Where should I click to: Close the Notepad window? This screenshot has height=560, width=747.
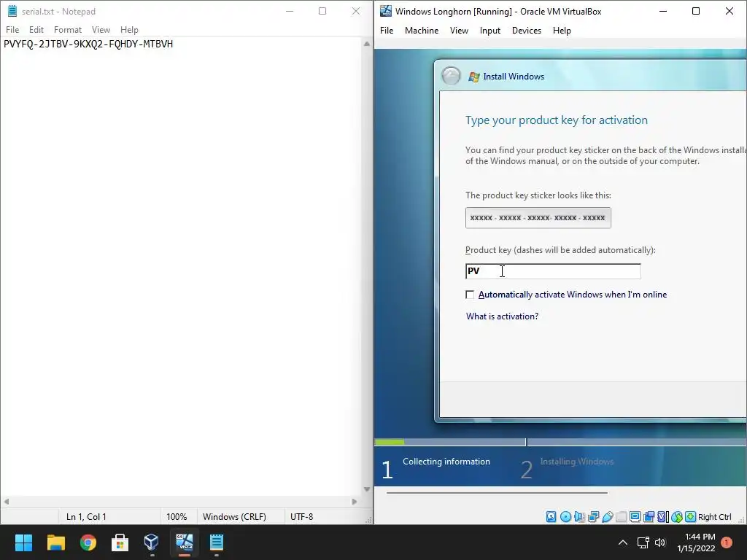pos(355,12)
